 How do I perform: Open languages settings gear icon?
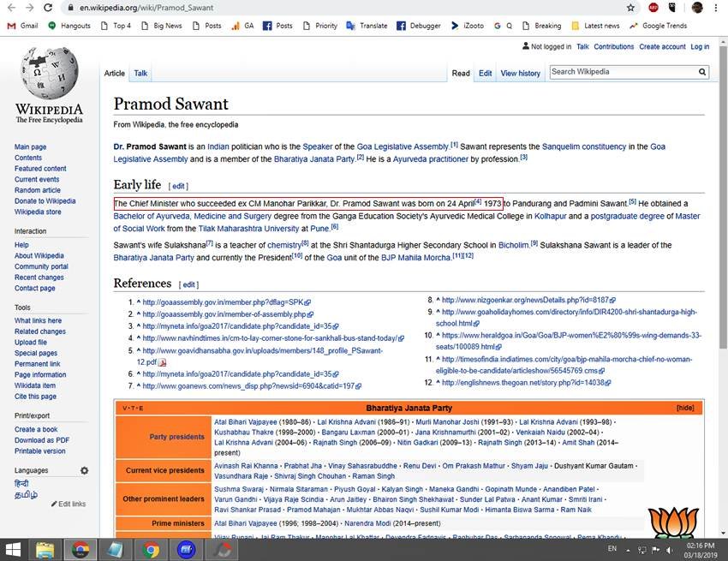click(84, 470)
